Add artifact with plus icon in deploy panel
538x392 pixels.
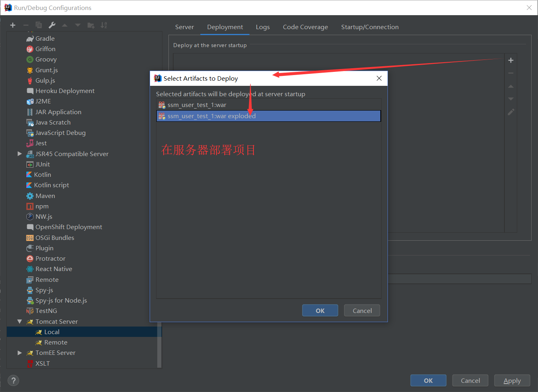511,60
